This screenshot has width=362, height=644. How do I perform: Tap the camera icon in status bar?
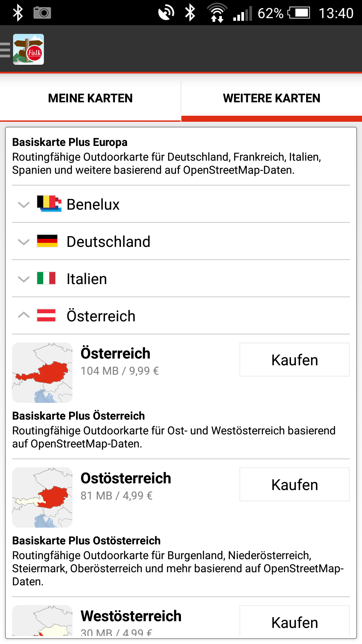click(42, 13)
